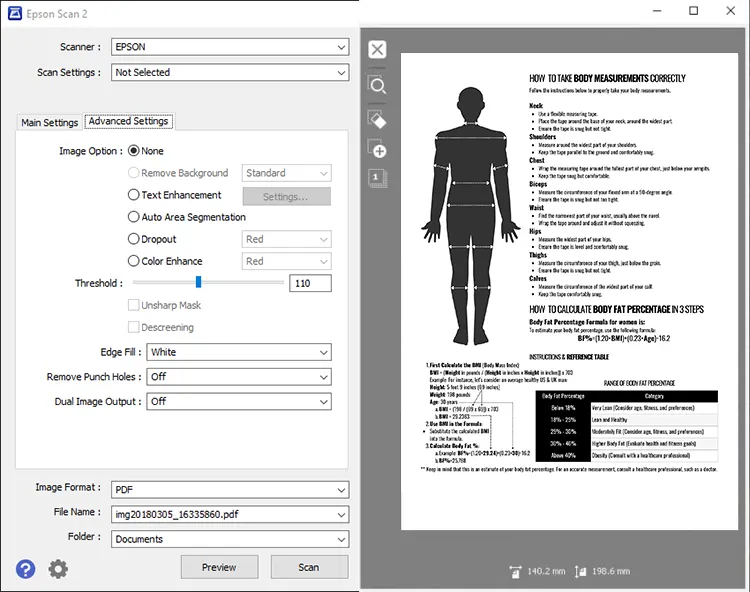Screen dimensions: 750x592
Task: Open the Scanner dropdown showing EPSON
Action: [230, 47]
